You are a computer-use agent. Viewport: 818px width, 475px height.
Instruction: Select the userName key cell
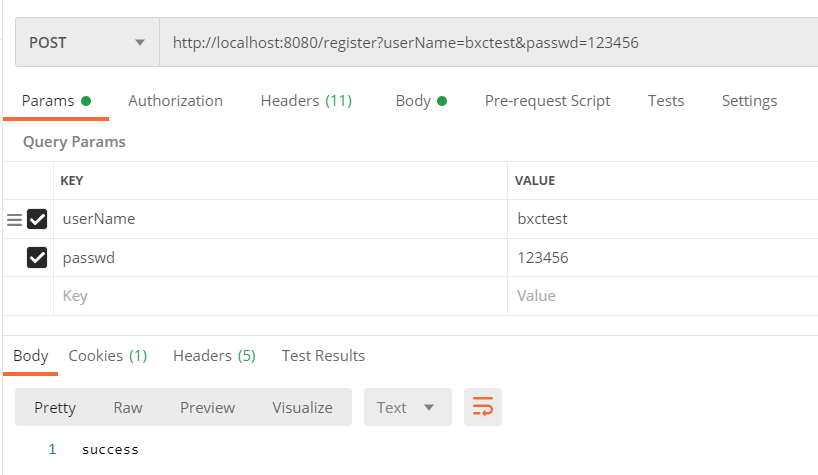coord(280,219)
